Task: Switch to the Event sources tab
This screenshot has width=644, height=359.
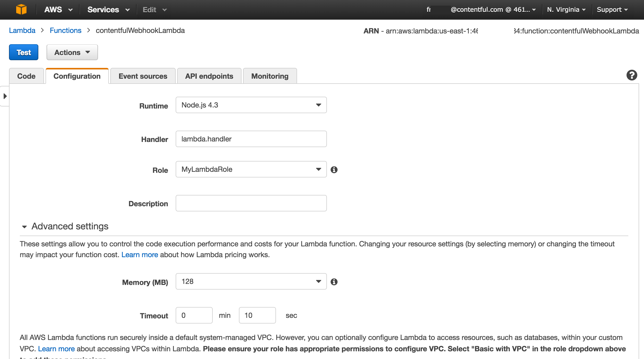Action: click(143, 76)
